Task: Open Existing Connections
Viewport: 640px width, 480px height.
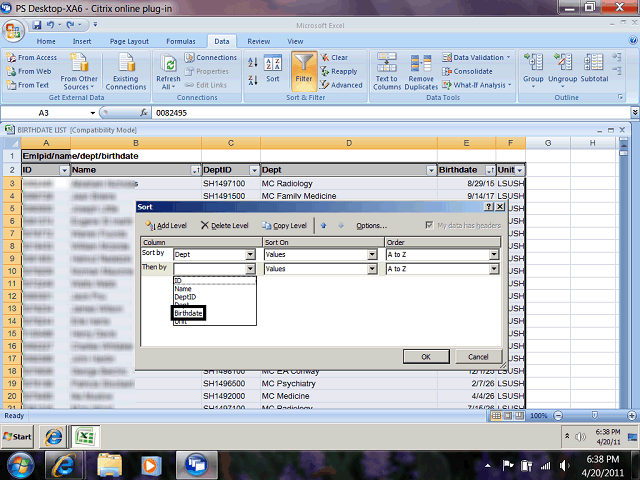Action: 126,71
